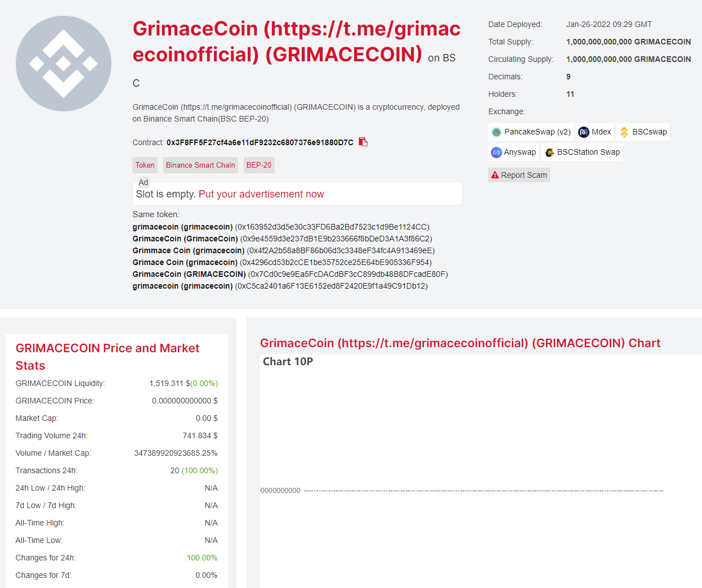Click Changes for 24h value 100.00%

click(x=202, y=558)
